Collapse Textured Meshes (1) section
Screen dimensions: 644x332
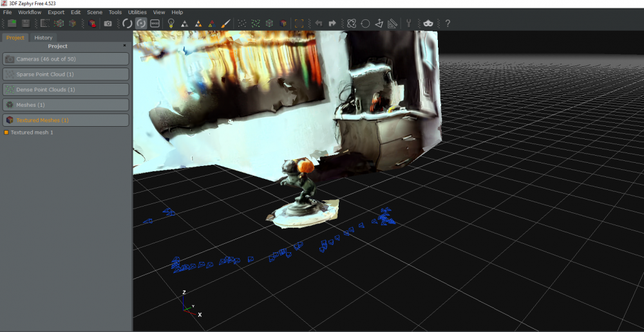click(x=66, y=120)
